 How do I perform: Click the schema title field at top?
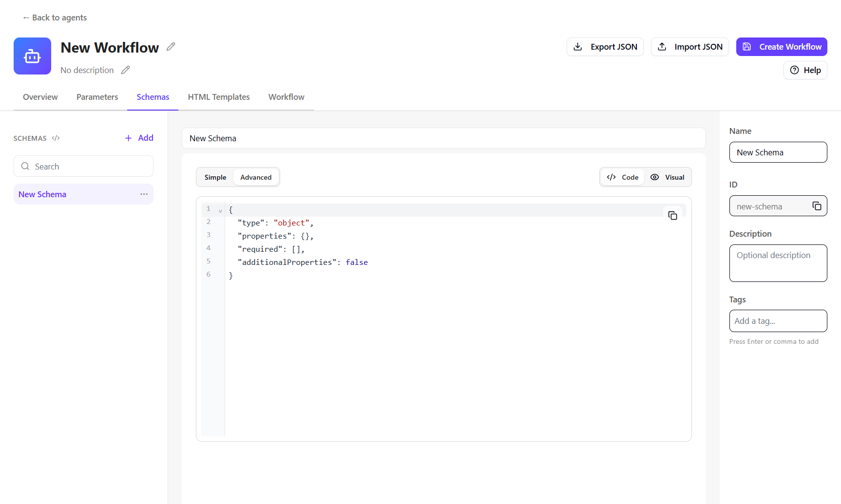pos(443,138)
